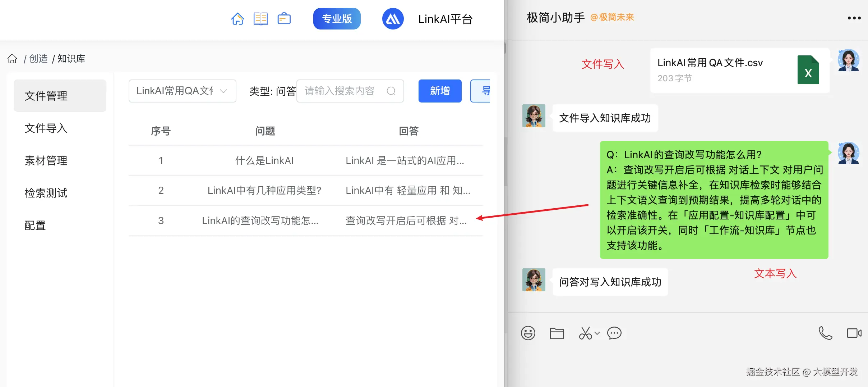Open the documentation book icon in top bar
The width and height of the screenshot is (868, 387).
[261, 19]
